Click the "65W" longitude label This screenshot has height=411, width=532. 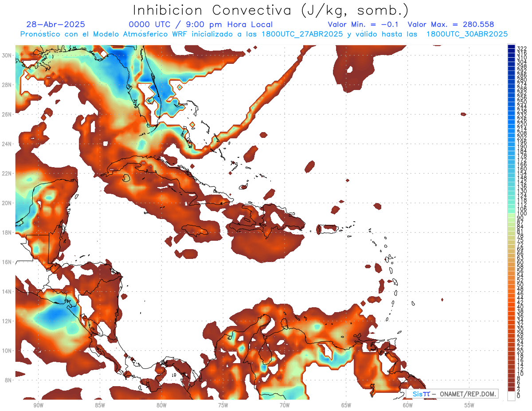[346, 405]
